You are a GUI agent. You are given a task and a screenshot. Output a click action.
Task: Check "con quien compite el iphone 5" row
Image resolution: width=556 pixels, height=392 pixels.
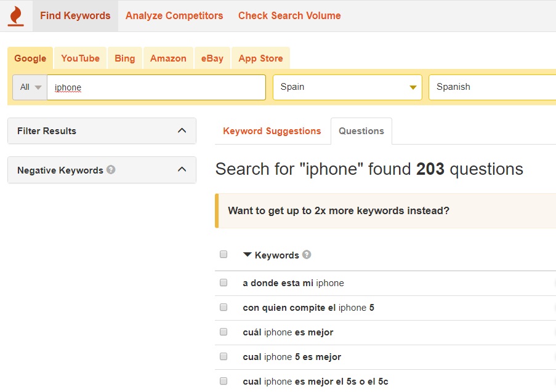(224, 308)
